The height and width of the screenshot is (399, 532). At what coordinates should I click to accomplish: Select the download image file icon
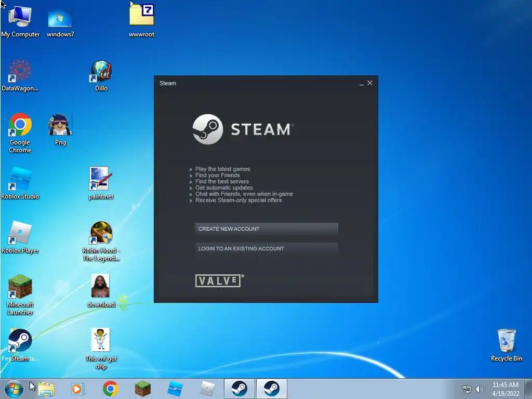click(101, 291)
